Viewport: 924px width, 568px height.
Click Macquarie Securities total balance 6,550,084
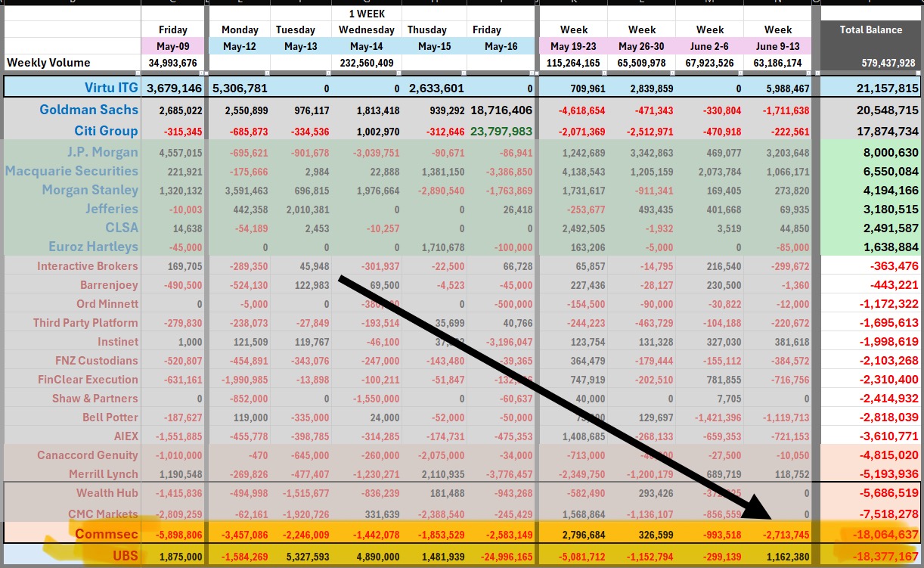[x=891, y=171]
